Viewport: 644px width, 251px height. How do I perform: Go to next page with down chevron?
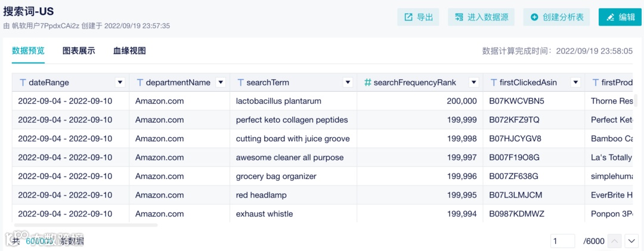coord(631,241)
